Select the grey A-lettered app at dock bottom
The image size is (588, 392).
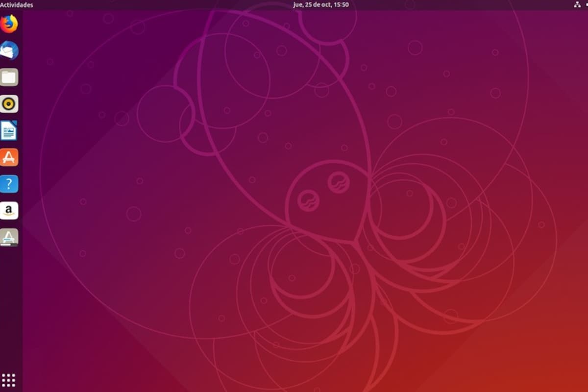pyautogui.click(x=10, y=236)
